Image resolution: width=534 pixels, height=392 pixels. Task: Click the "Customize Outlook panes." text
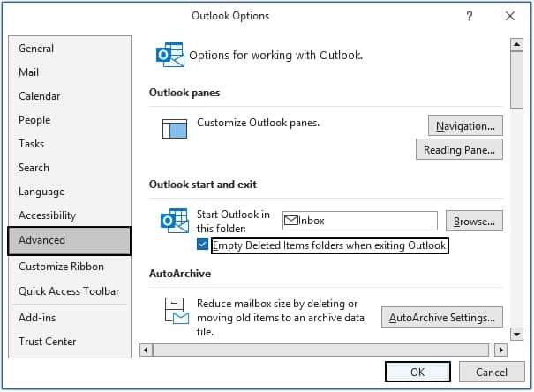click(x=258, y=123)
